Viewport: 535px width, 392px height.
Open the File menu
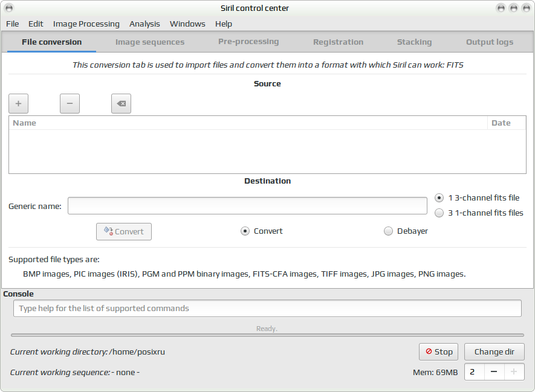pyautogui.click(x=13, y=24)
